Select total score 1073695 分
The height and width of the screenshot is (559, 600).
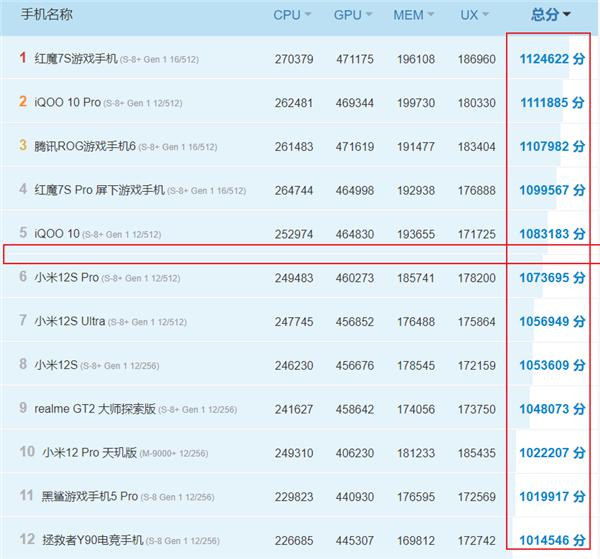tap(552, 277)
